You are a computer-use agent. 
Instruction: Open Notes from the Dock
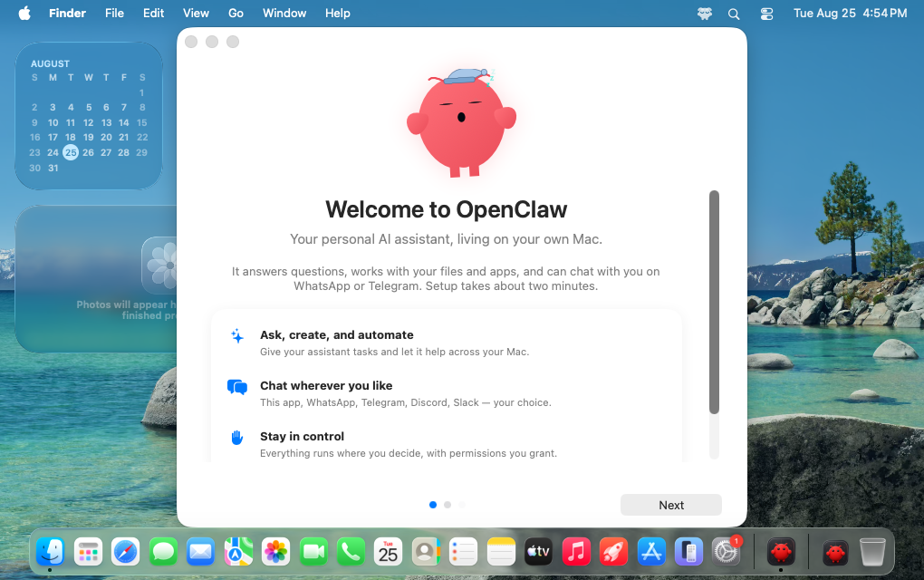[x=502, y=552]
